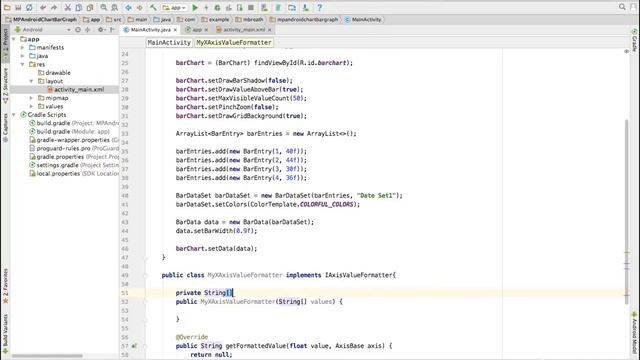
Task: Click the Paste icon in toolbar
Action: point(90,7)
